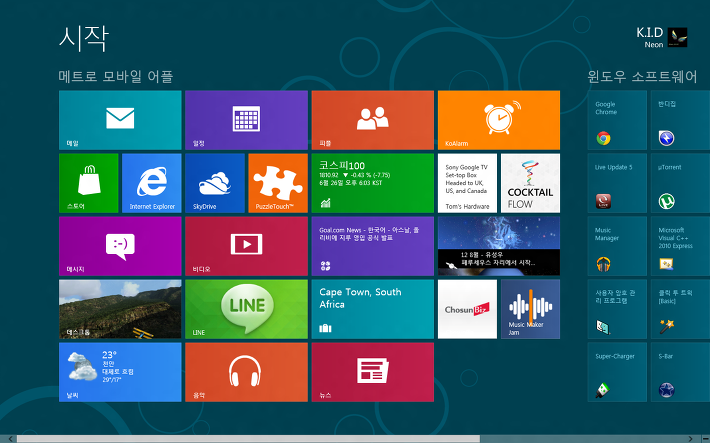
Task: Open the News (뉴스) tile
Action: (x=373, y=372)
